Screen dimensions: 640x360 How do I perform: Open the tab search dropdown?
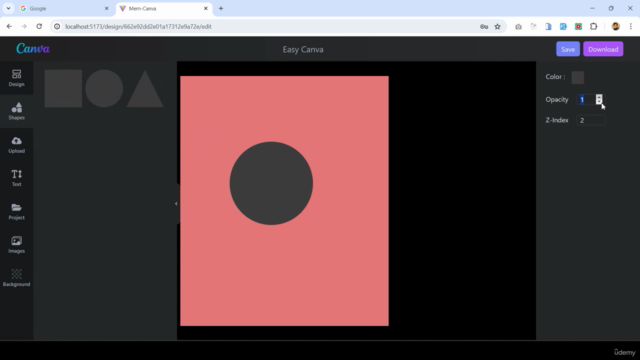click(8, 8)
